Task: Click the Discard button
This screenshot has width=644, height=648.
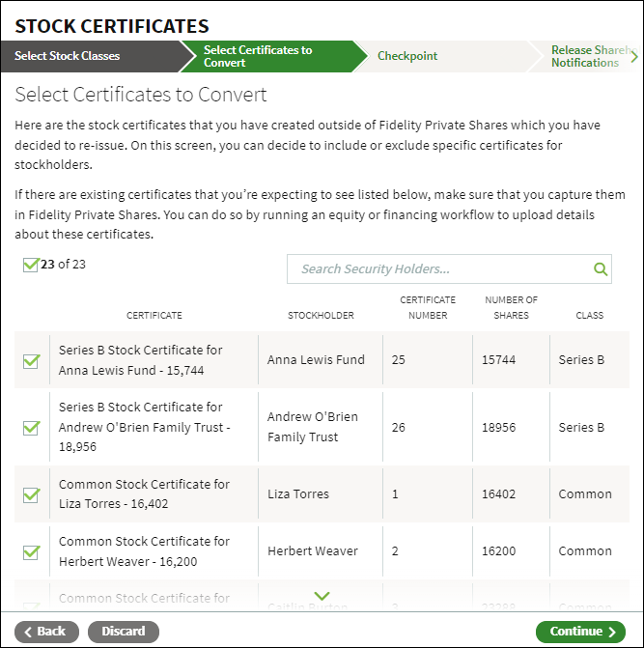Action: click(x=123, y=632)
